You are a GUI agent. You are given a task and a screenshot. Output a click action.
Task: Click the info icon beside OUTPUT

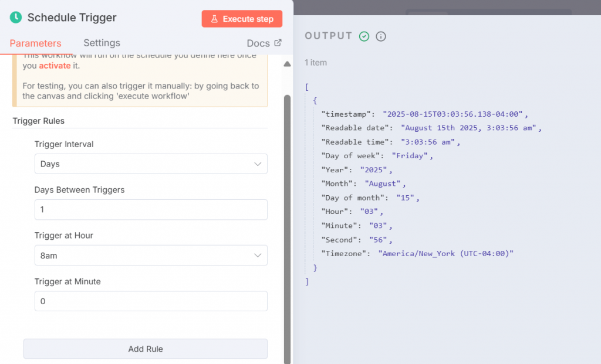click(381, 36)
